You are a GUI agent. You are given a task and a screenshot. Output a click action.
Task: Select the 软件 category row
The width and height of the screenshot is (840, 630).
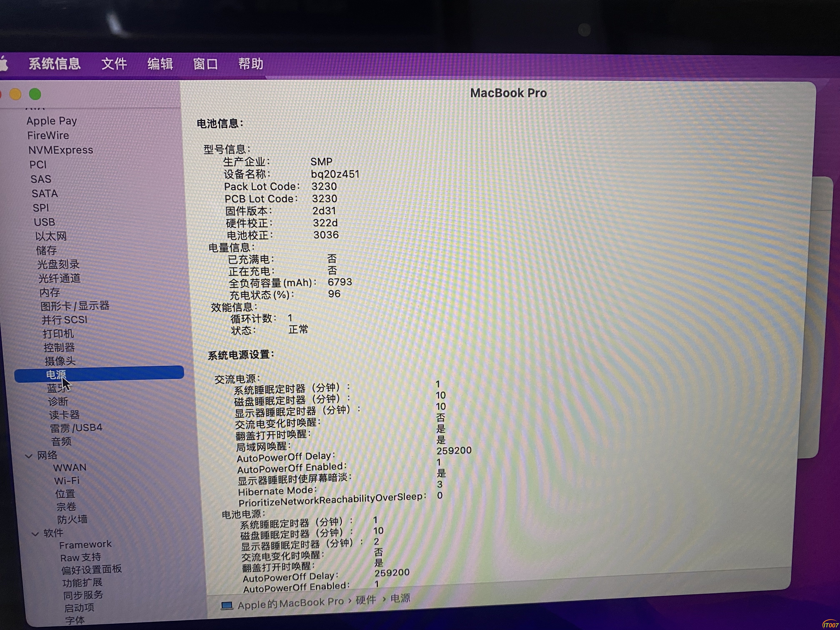[53, 533]
